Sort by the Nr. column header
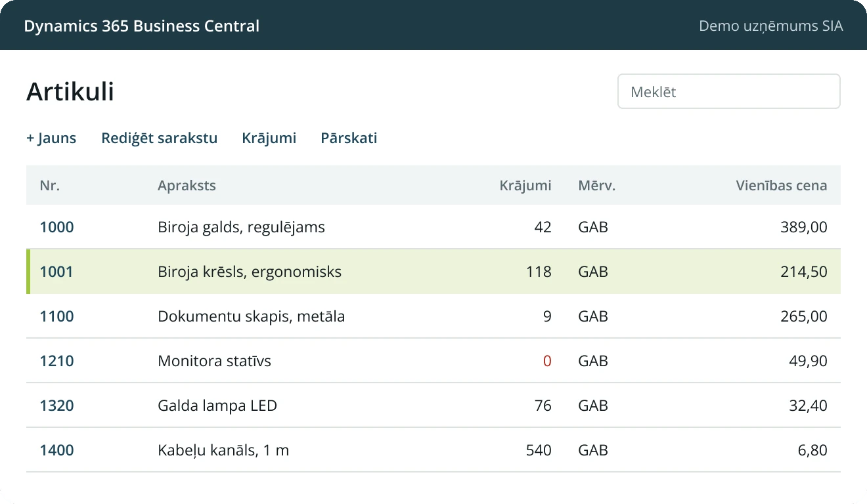Screen dimensions: 867x504 (49, 185)
